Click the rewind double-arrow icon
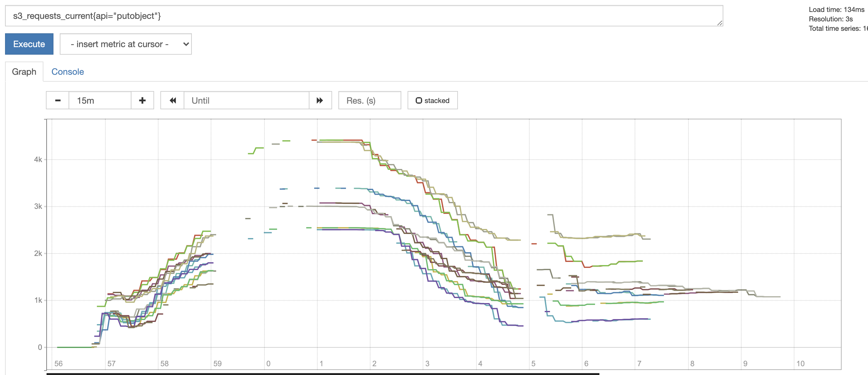Image resolution: width=868 pixels, height=375 pixels. pyautogui.click(x=173, y=100)
